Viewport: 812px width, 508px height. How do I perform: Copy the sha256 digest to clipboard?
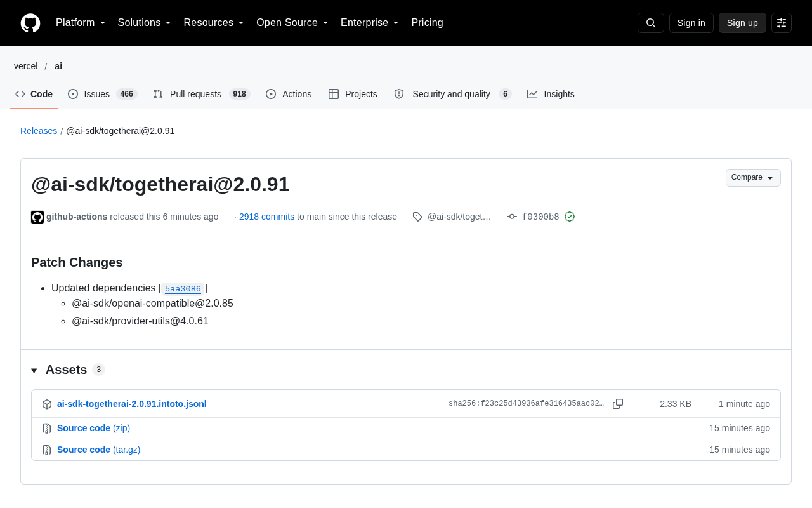pyautogui.click(x=618, y=404)
